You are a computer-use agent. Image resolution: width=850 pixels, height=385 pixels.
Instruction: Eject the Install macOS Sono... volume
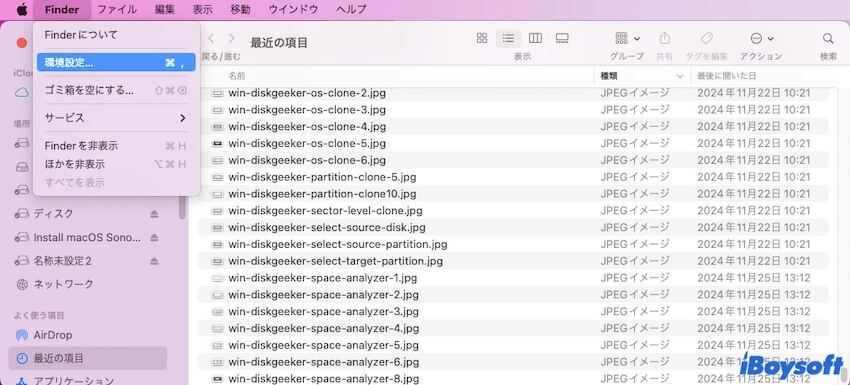point(154,238)
